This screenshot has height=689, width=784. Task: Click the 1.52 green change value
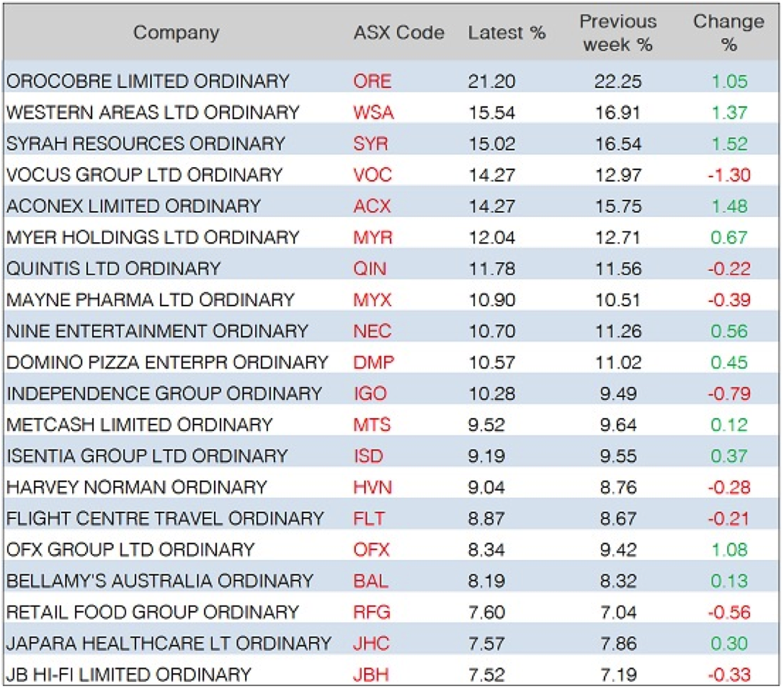tap(729, 144)
